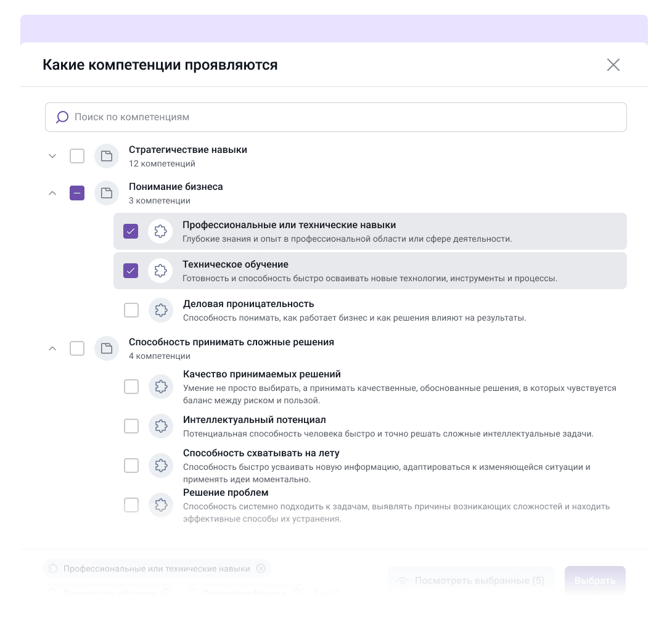672x624 pixels.
Task: Expand the Стратегичествие навыки group
Action: tap(52, 156)
